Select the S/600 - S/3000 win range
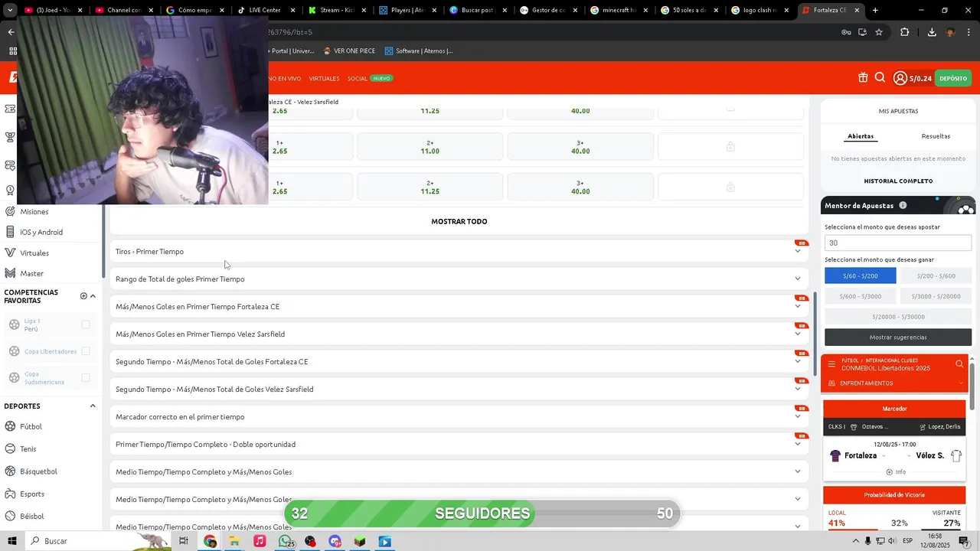Viewport: 980px width, 551px height. pos(861,296)
